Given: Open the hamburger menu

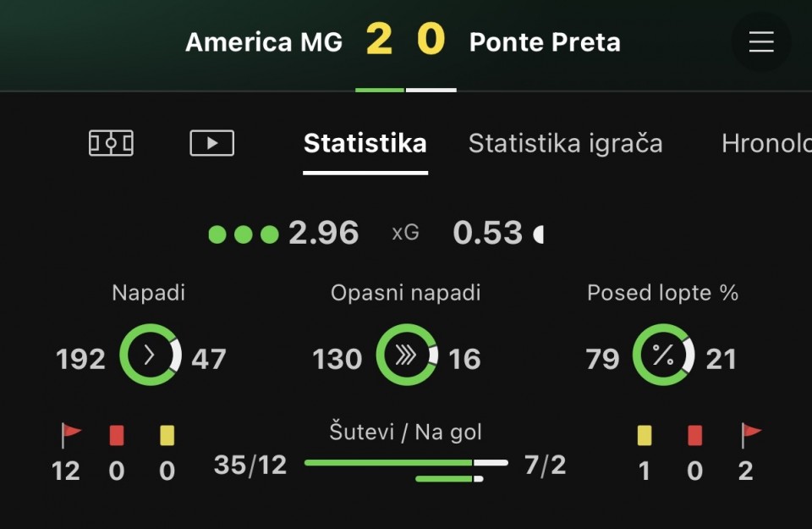Looking at the screenshot, I should [x=760, y=41].
